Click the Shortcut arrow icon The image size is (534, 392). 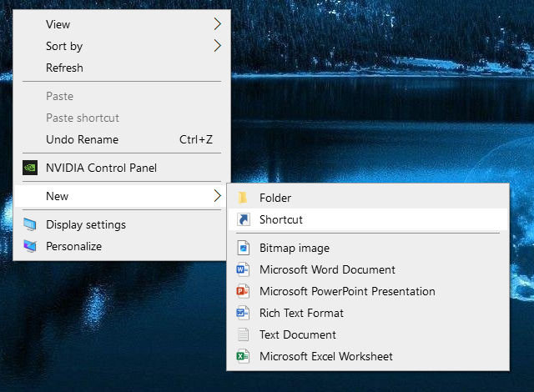tap(243, 219)
